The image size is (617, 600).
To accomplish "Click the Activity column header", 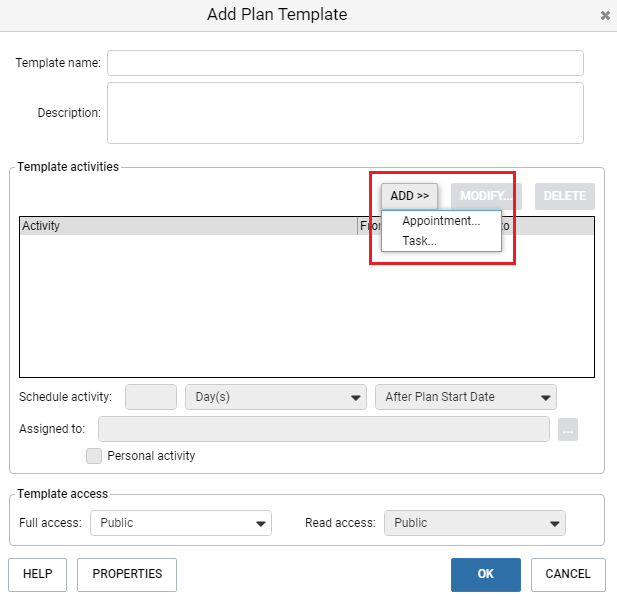I will coord(188,226).
